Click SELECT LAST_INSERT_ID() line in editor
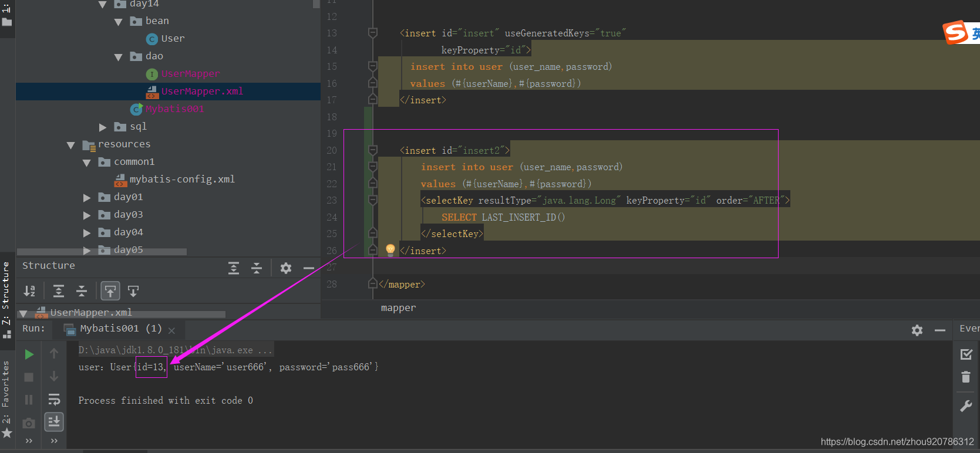Screen dimensions: 980x453 [x=503, y=217]
